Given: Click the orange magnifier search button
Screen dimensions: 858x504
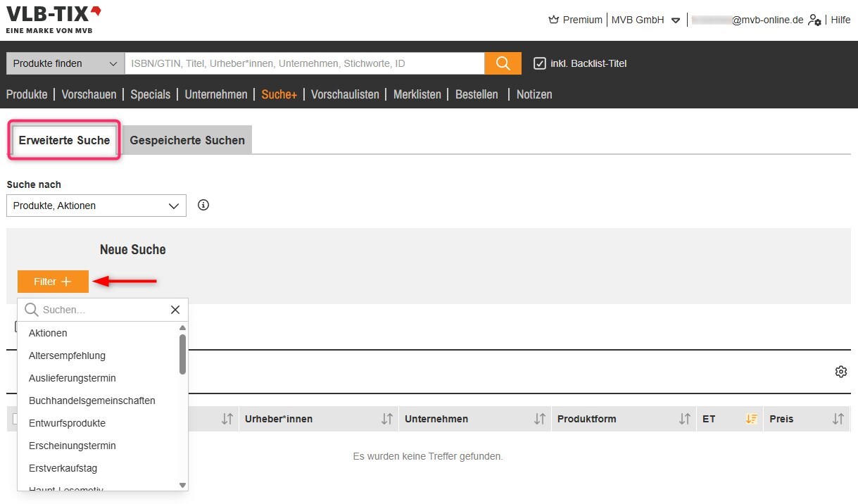Looking at the screenshot, I should pos(503,63).
